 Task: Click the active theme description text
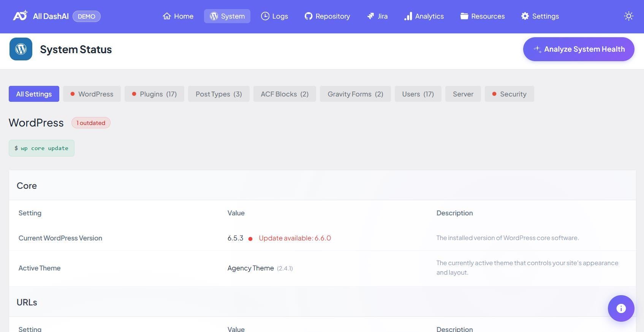[x=527, y=267]
